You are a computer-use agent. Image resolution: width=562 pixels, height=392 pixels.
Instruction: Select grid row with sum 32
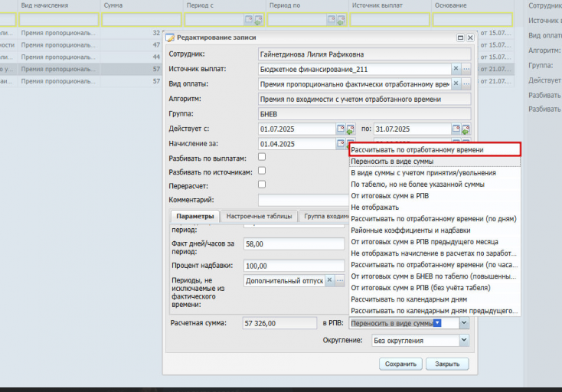[x=80, y=33]
